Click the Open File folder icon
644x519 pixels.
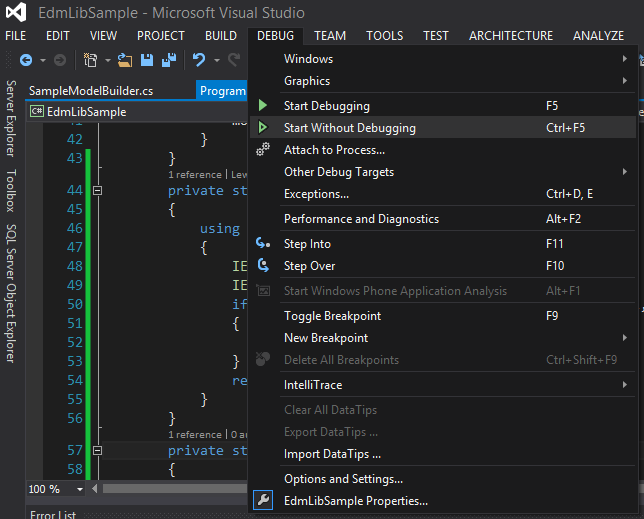tap(125, 60)
